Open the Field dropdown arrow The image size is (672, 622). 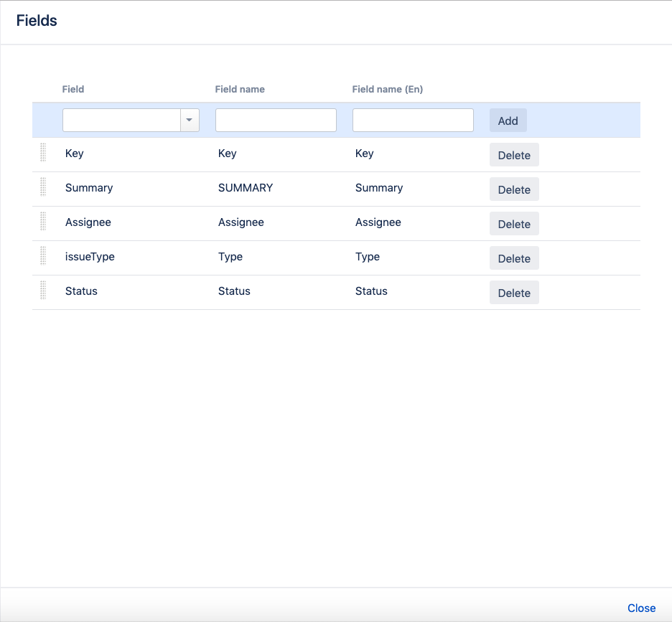pyautogui.click(x=190, y=120)
